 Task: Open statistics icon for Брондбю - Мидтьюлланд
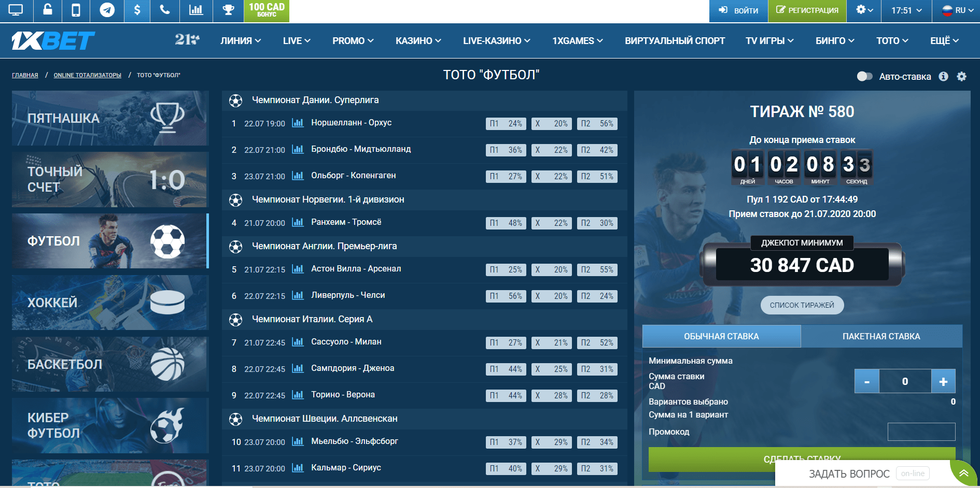[298, 149]
